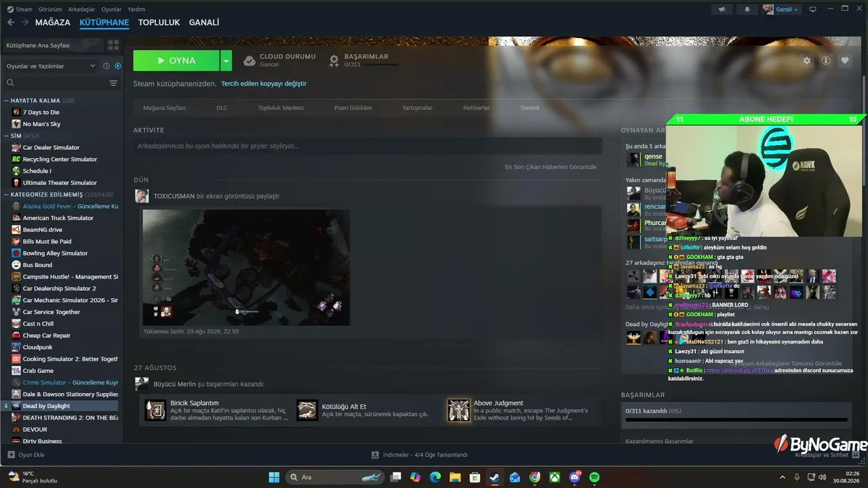The height and width of the screenshot is (488, 868).
Task: Select Cloudpunk in library
Action: click(37, 347)
